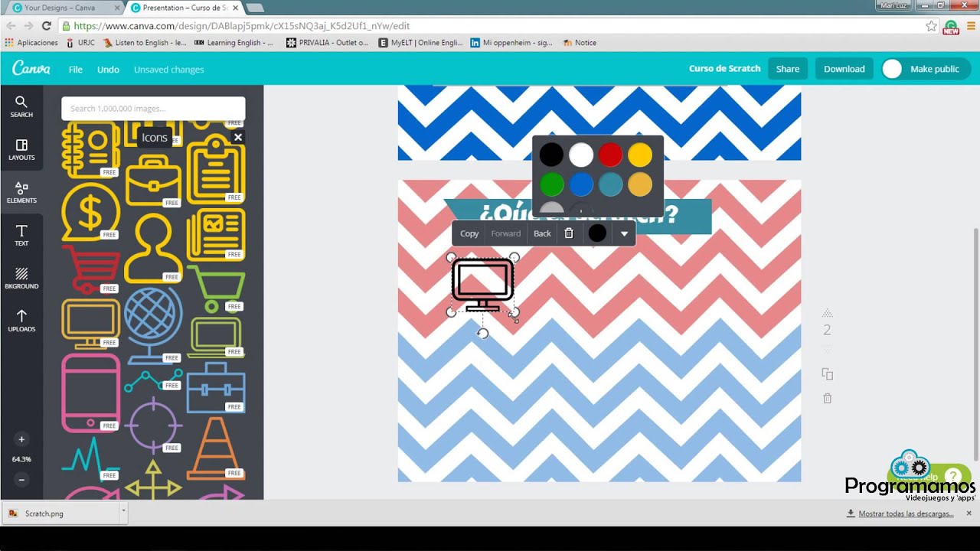Click the Download button
980x551 pixels.
click(844, 69)
